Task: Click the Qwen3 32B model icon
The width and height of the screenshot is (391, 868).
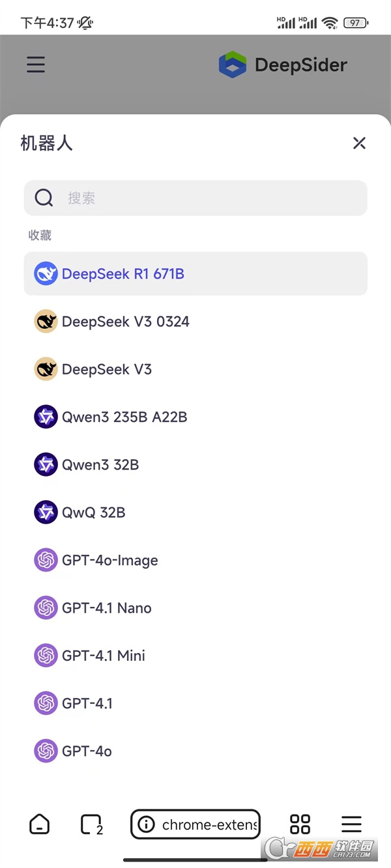Action: pyautogui.click(x=46, y=465)
